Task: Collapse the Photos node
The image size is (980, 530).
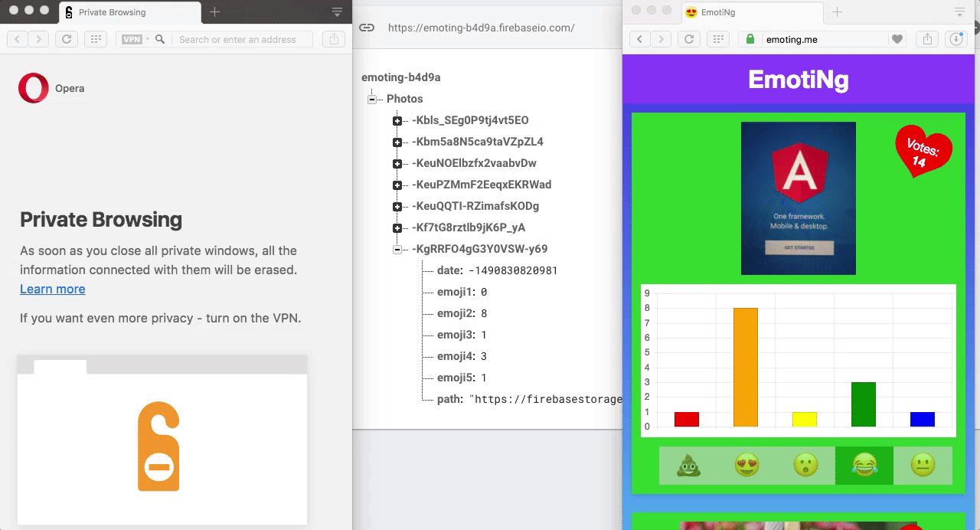Action: pyautogui.click(x=371, y=100)
